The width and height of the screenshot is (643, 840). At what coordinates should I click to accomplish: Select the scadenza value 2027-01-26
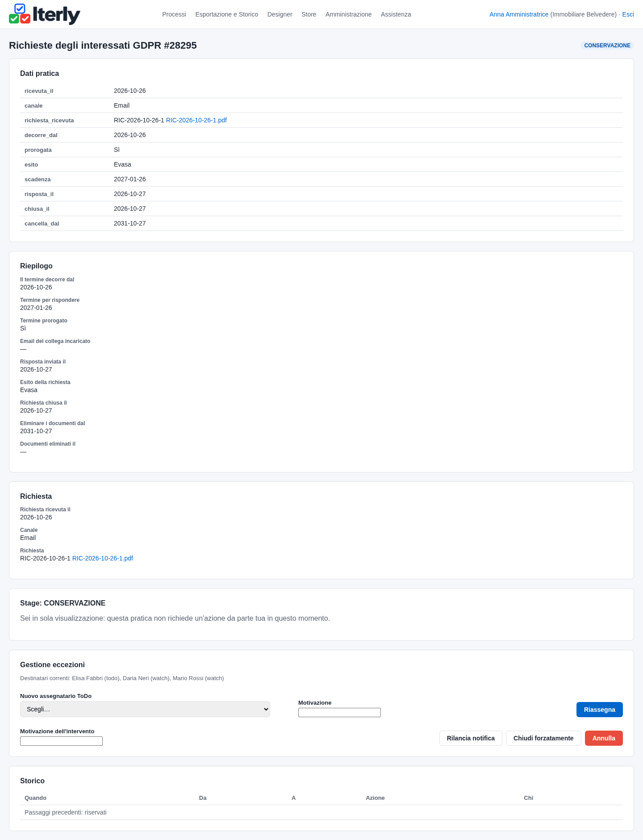[130, 179]
